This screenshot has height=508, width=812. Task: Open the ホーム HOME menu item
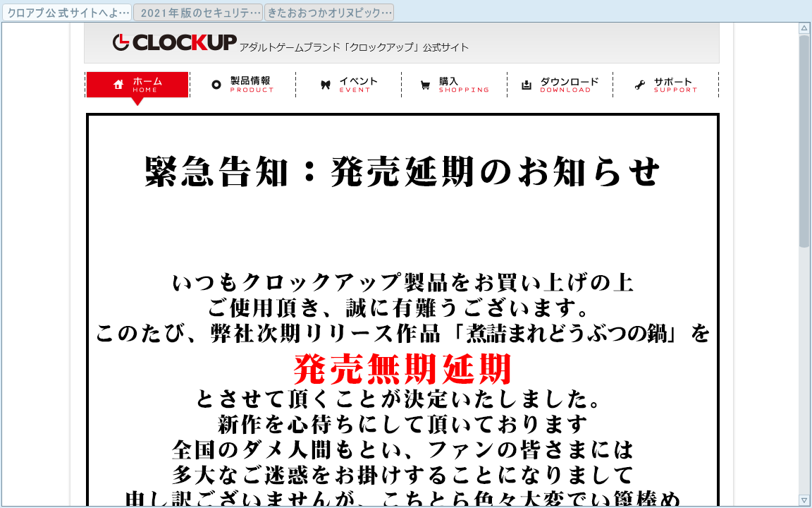pyautogui.click(x=137, y=85)
